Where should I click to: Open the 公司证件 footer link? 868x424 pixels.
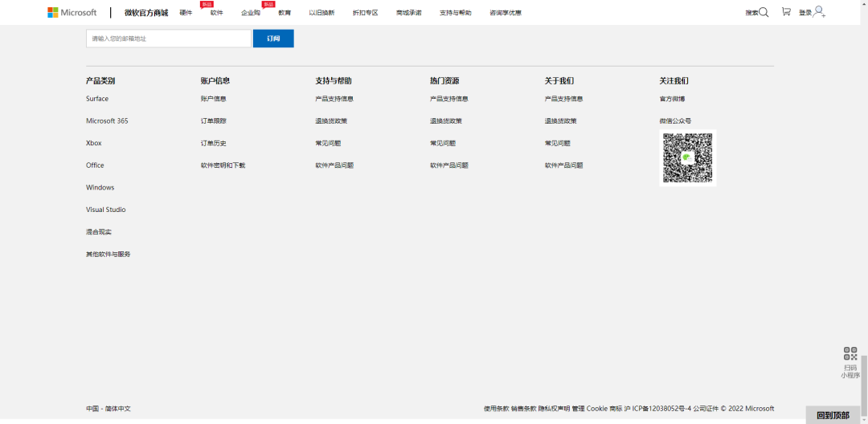tap(706, 409)
